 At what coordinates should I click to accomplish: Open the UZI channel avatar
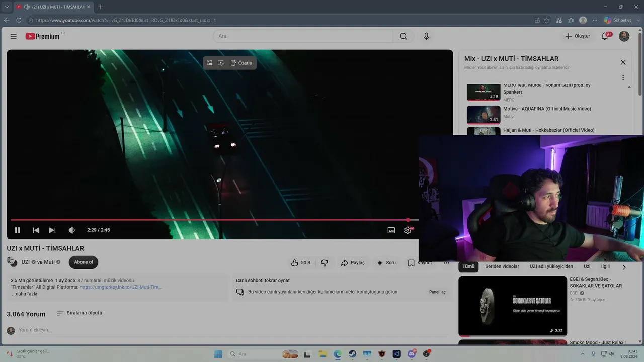click(x=12, y=262)
